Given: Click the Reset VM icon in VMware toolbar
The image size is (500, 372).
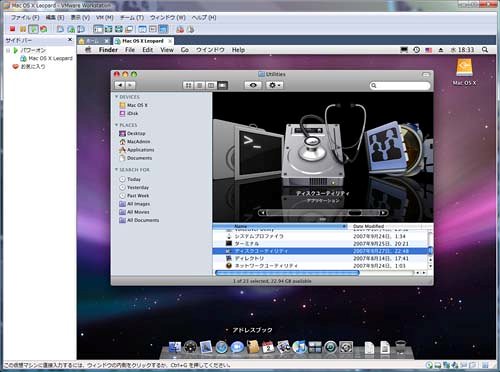Looking at the screenshot, I should point(44,29).
